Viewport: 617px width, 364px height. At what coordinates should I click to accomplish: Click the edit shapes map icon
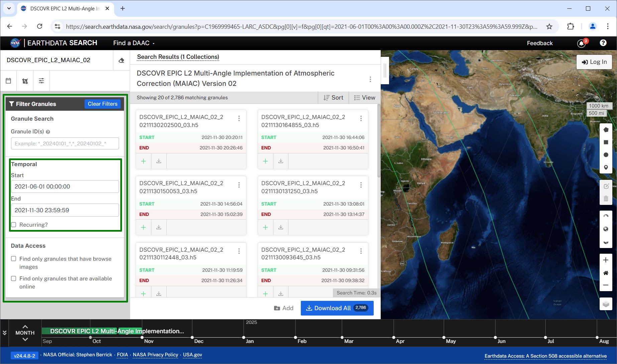(x=606, y=186)
